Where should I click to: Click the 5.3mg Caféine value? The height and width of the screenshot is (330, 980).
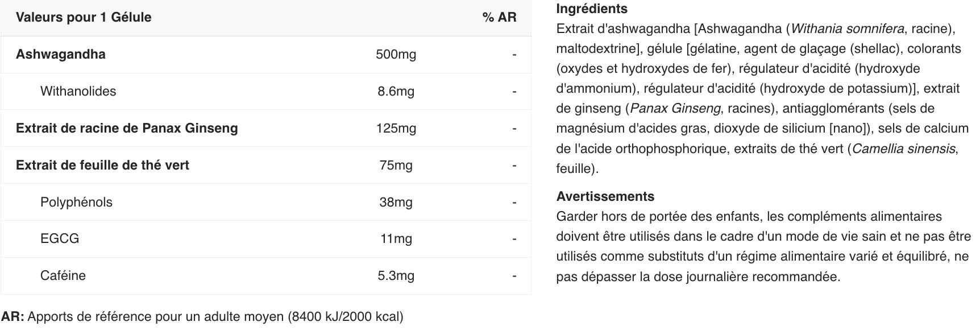[x=396, y=276]
